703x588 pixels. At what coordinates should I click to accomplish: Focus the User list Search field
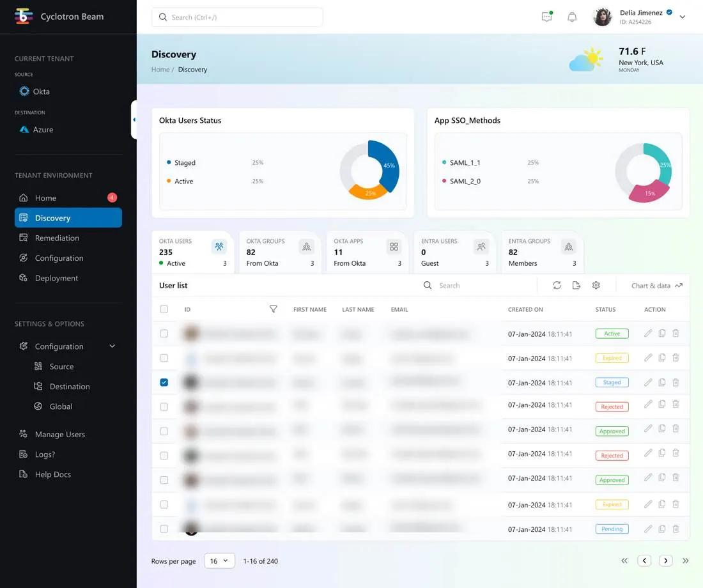[477, 286]
